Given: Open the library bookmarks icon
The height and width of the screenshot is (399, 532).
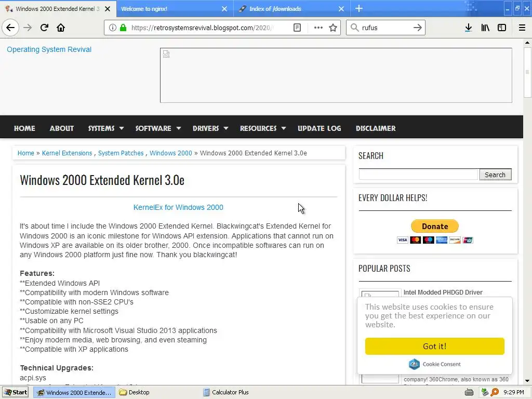Looking at the screenshot, I should click(485, 28).
